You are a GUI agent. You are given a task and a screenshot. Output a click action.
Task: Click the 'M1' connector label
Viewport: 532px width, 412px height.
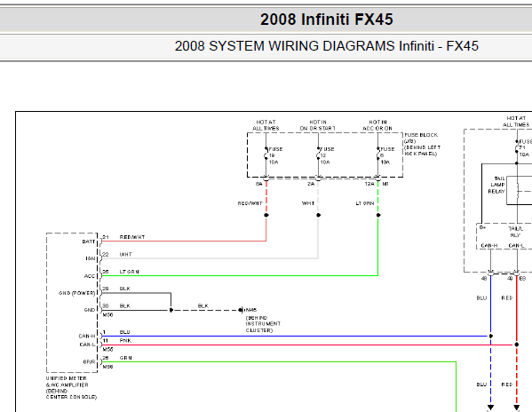(x=385, y=184)
